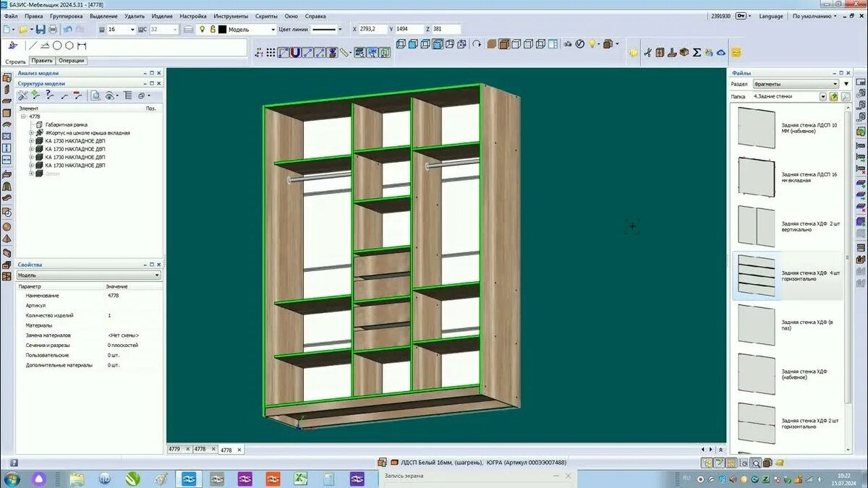
Task: Select Задняя стенка ХДФ 2 шт вертикально thumbnail
Action: pos(756,226)
